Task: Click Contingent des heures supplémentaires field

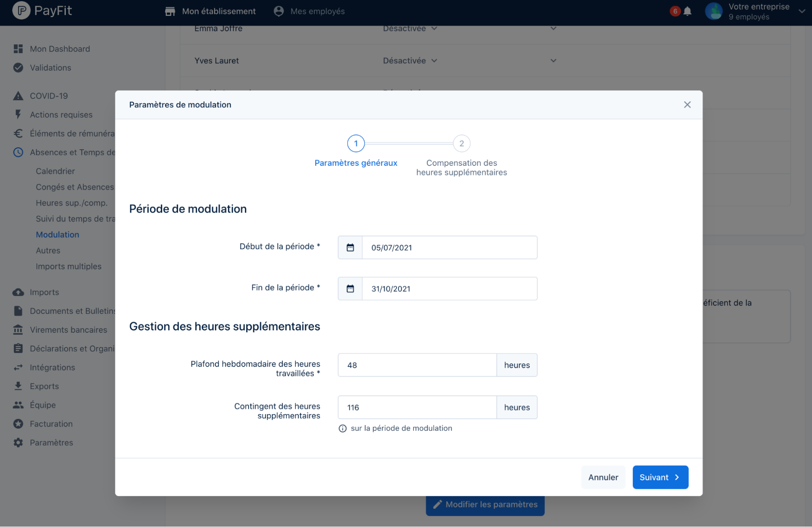Action: pyautogui.click(x=417, y=407)
